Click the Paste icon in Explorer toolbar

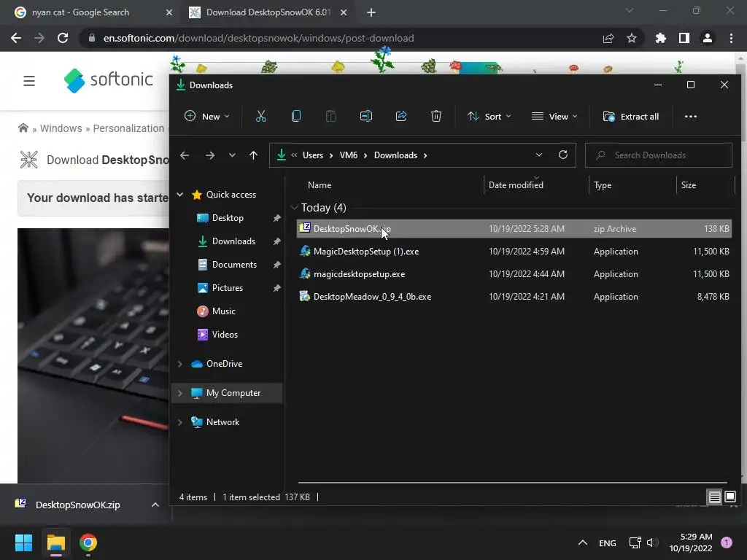(330, 116)
